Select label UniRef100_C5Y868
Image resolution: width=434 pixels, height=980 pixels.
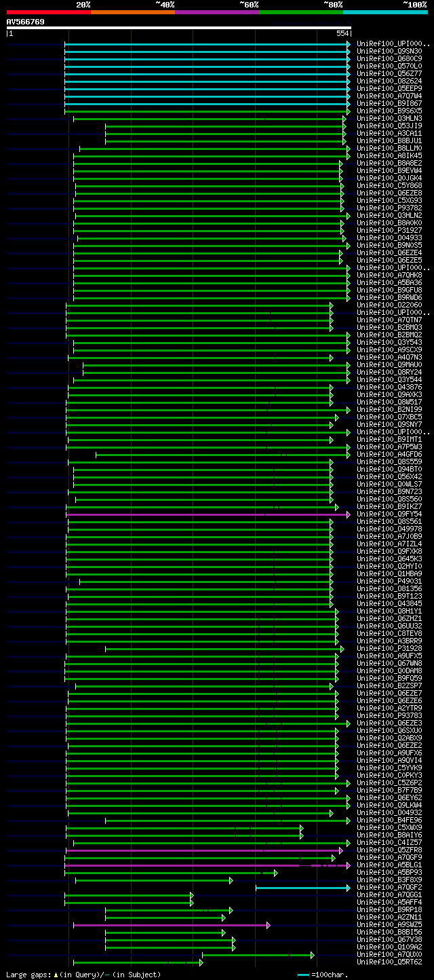389,185
